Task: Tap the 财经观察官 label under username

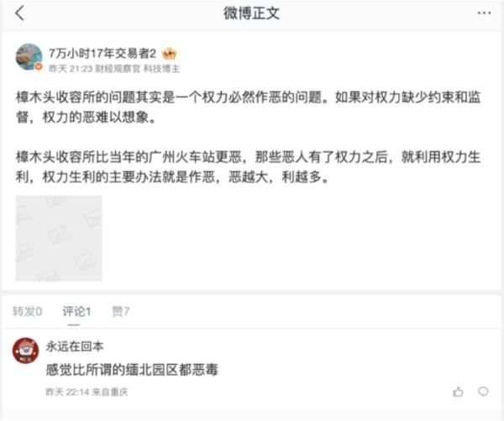Action: pos(118,69)
